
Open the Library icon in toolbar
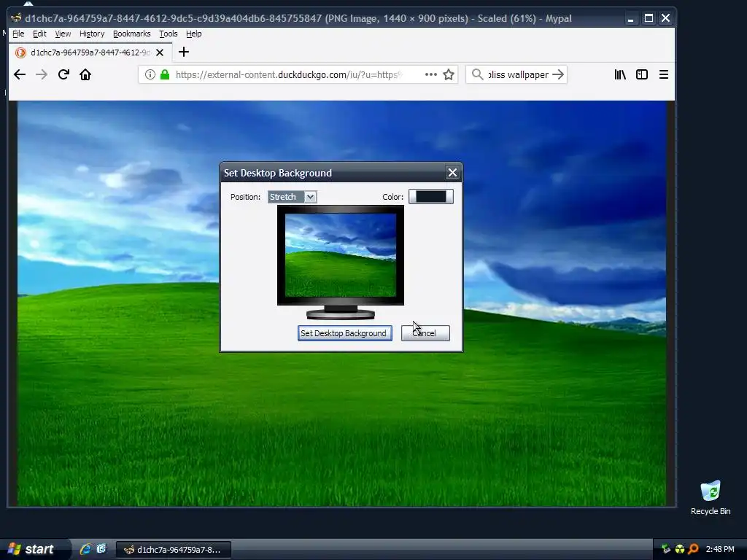click(x=620, y=75)
